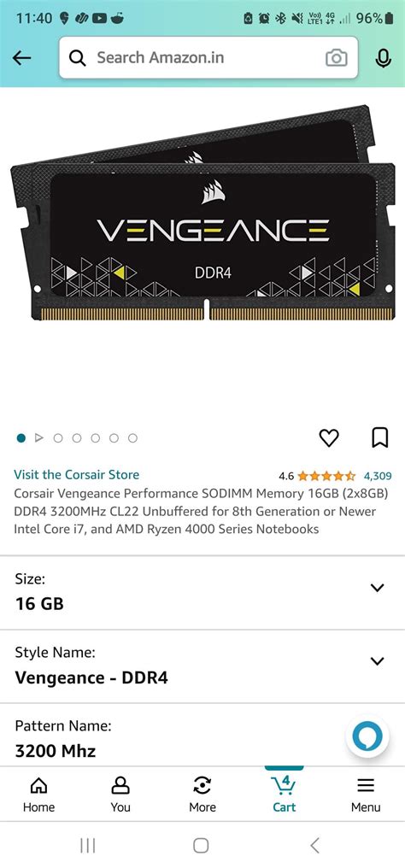Image resolution: width=405 pixels, height=868 pixels.
Task: View the Cart with 4 items
Action: tap(285, 795)
